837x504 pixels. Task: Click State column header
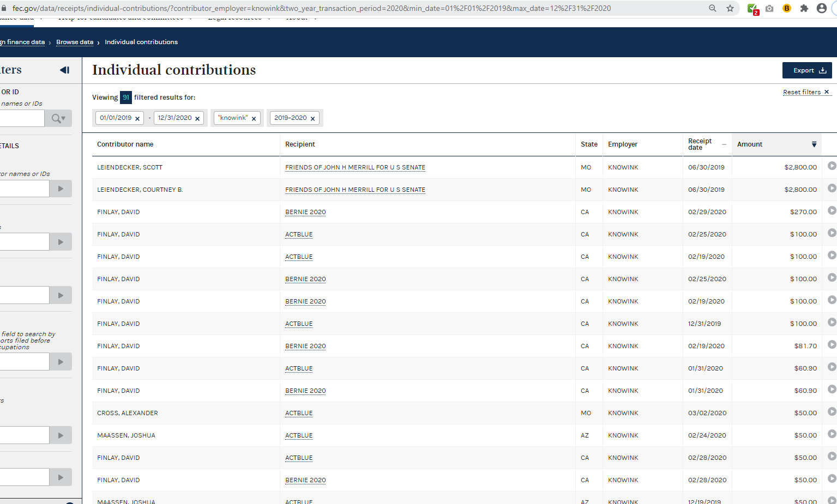pyautogui.click(x=589, y=144)
